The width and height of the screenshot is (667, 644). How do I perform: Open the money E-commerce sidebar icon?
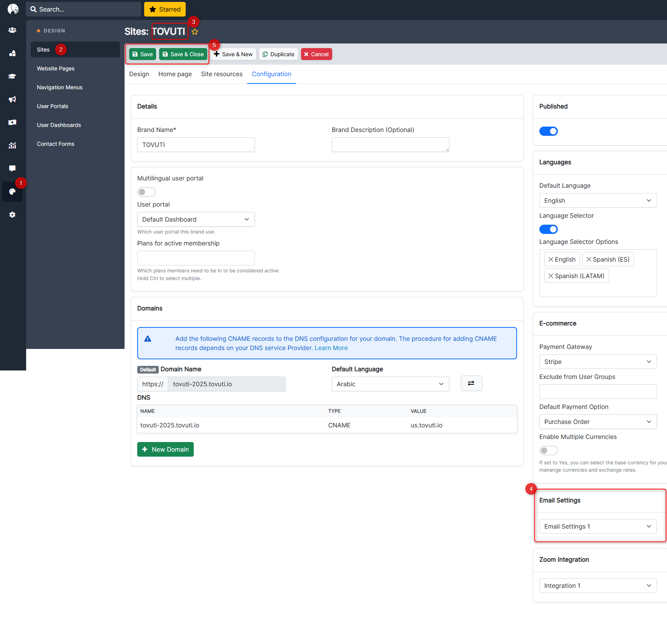(12, 122)
